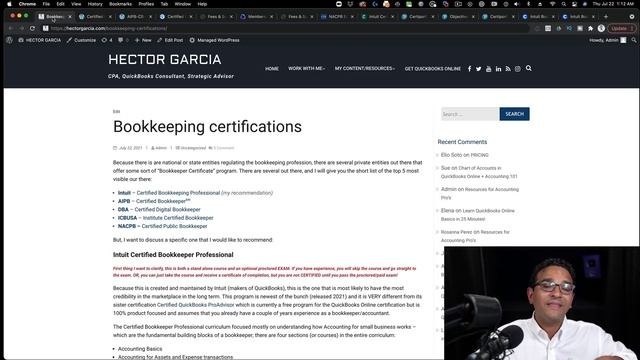Open Chrome's Bookmarks menu

[x=120, y=4]
